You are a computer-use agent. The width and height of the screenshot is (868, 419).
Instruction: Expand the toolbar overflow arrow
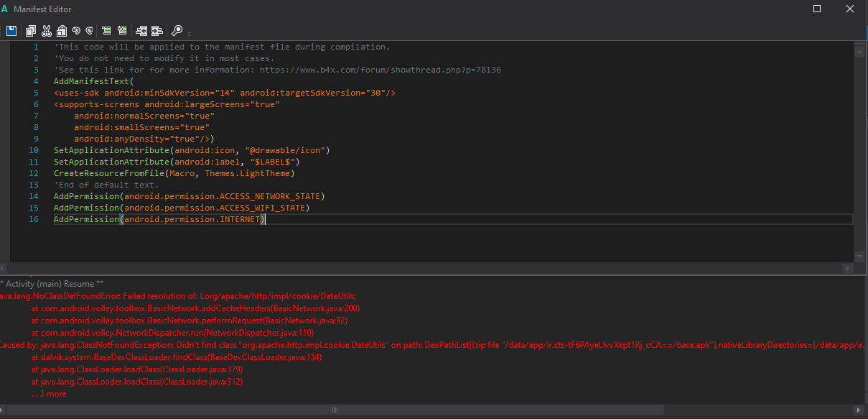(189, 33)
